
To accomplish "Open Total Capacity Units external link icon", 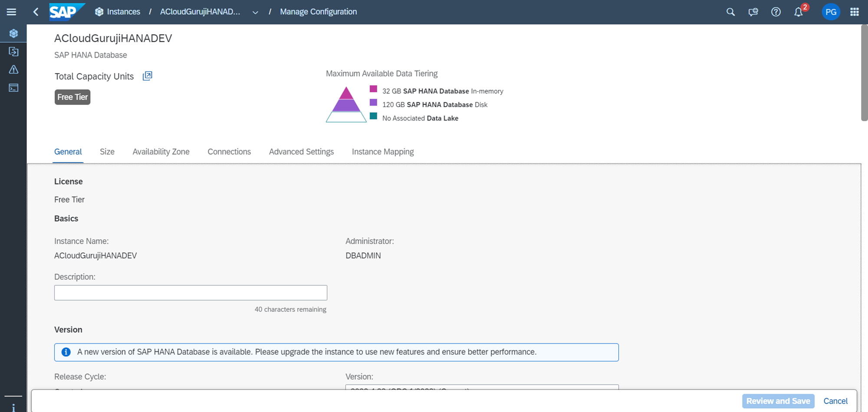I will pos(147,76).
